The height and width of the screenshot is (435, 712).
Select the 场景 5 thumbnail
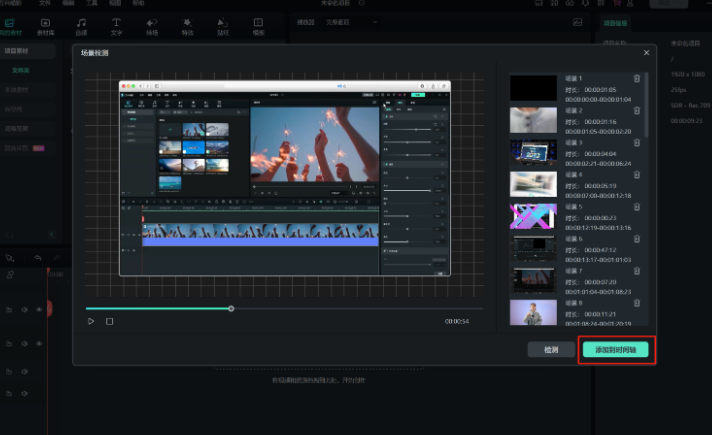[532, 216]
